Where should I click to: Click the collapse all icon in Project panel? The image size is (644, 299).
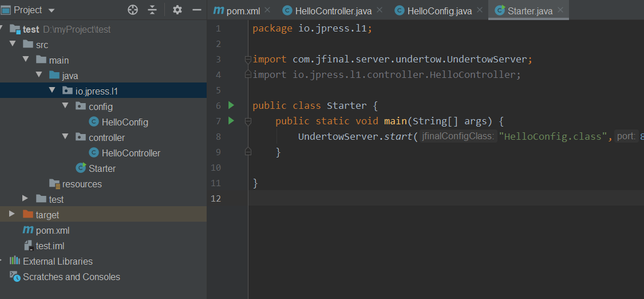[152, 10]
